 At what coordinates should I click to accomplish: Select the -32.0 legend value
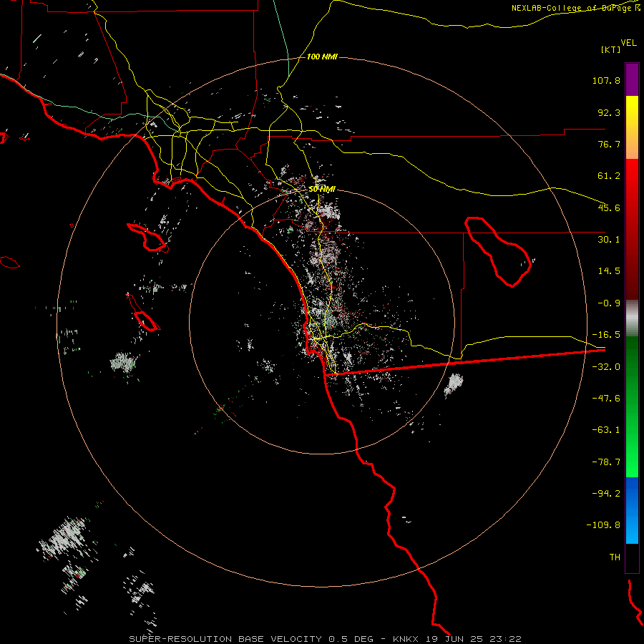pos(606,367)
